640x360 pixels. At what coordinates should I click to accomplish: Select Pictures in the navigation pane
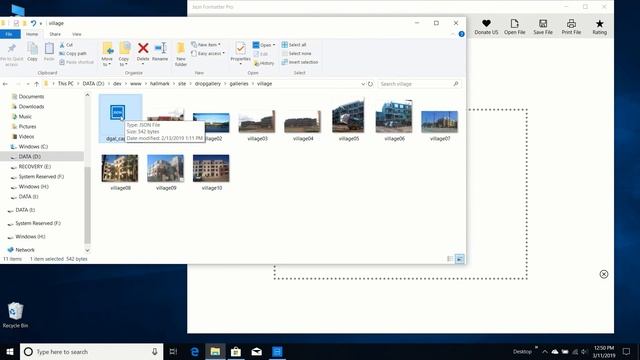(27, 127)
